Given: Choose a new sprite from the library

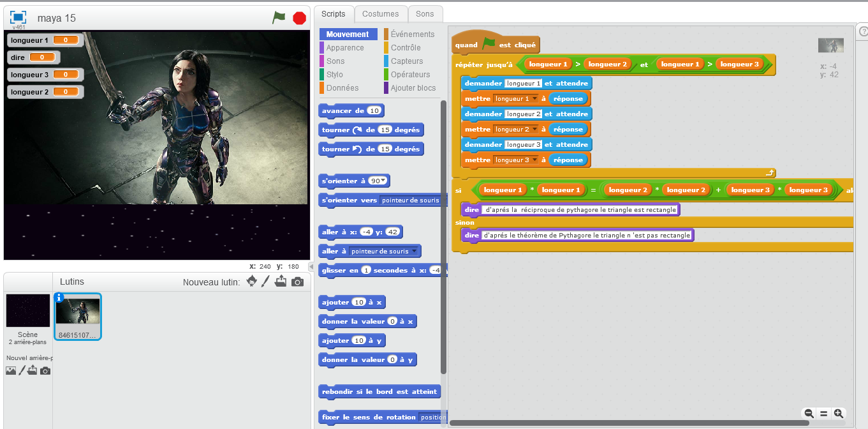Looking at the screenshot, I should point(252,282).
